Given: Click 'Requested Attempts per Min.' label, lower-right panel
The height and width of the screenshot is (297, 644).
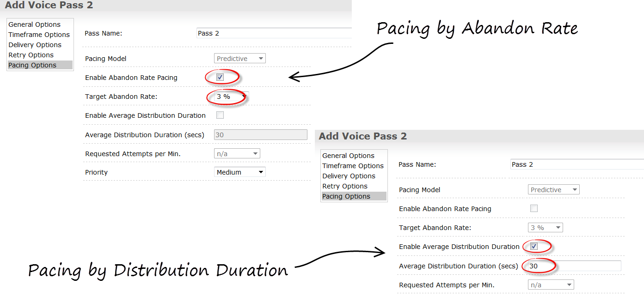Looking at the screenshot, I should [447, 285].
